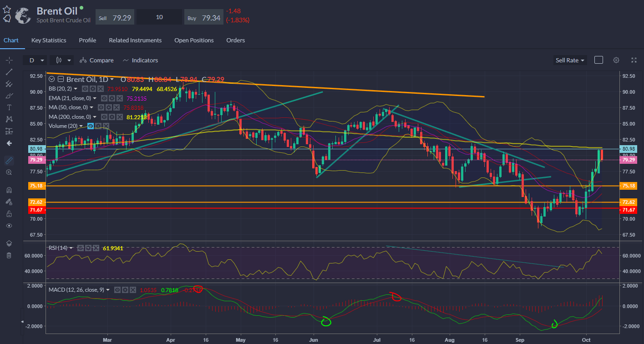
Task: Click the trash icon to remove drawings
Action: 9,255
